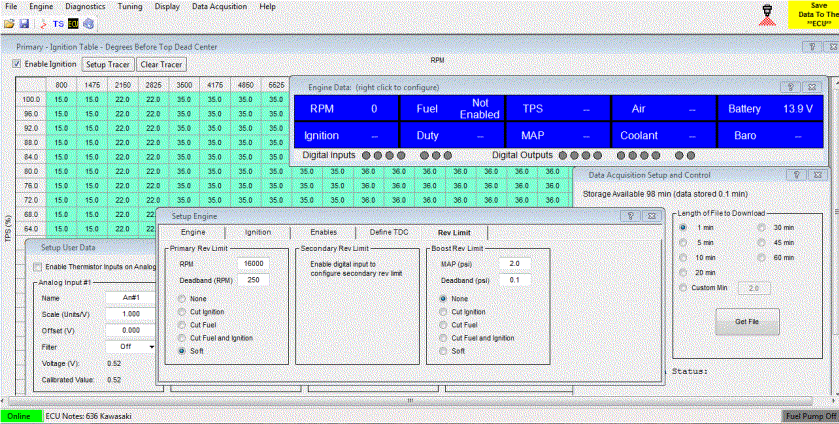Screen dimensions: 839x424
Task: Toggle the Enable Ignition checkbox
Action: tap(17, 64)
